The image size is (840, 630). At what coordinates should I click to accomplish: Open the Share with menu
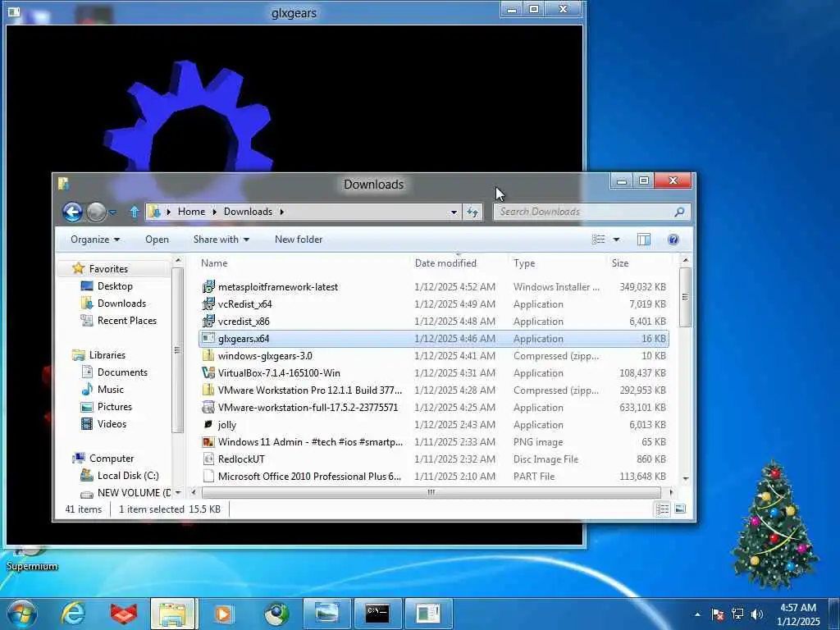pos(221,240)
